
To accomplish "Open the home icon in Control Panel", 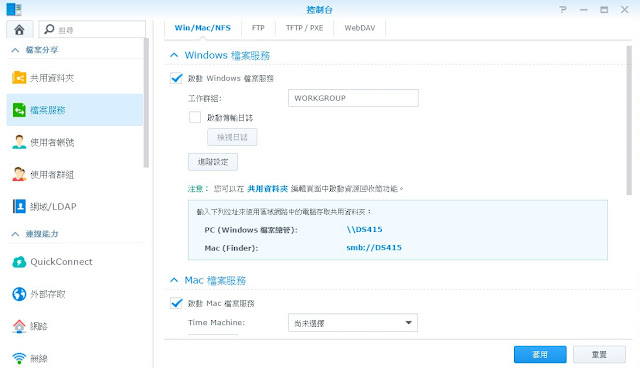I will [x=19, y=29].
